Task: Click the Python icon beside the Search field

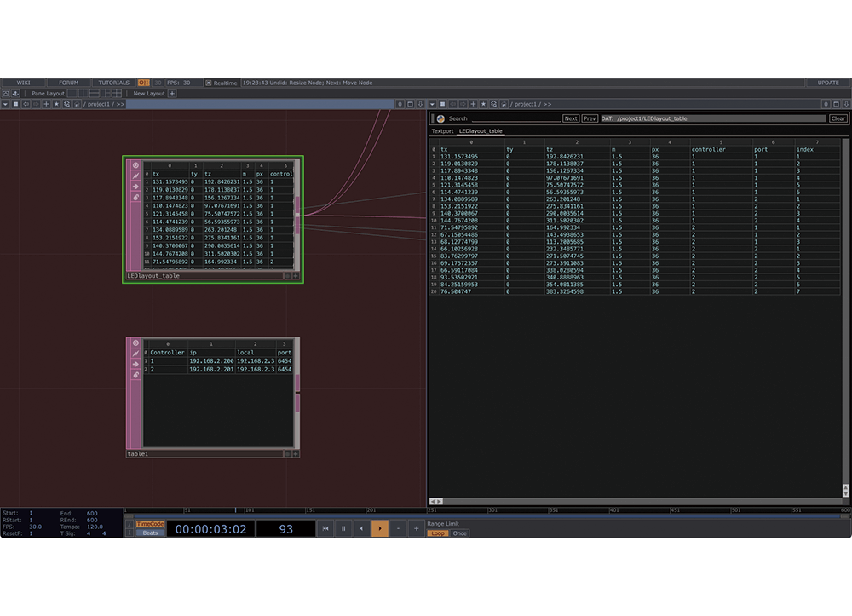Action: (440, 118)
